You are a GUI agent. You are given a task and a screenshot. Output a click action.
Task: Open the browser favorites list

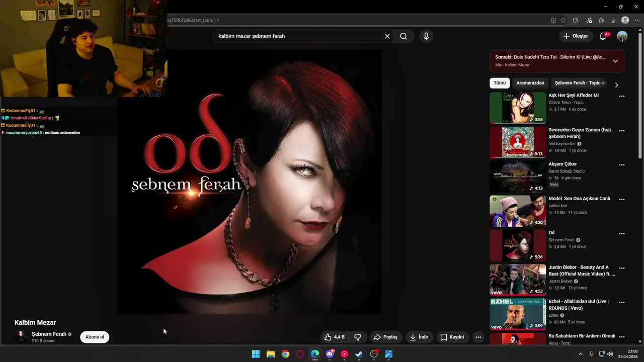[x=601, y=20]
